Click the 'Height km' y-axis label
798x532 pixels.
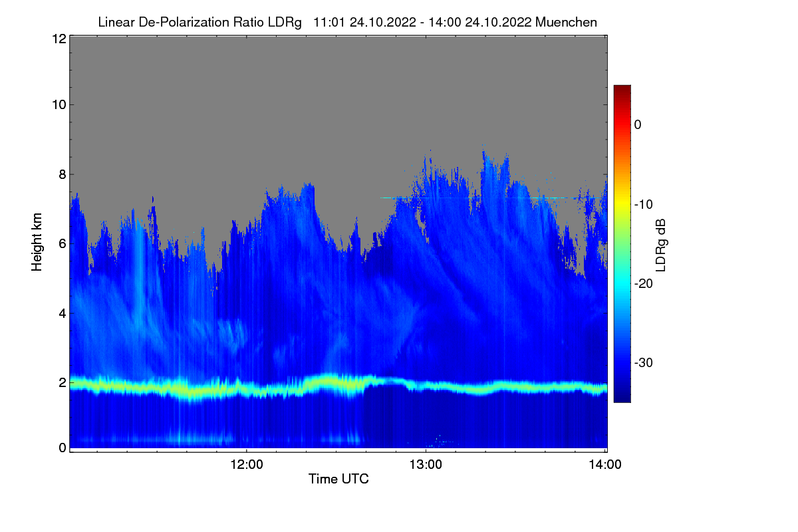[37, 242]
